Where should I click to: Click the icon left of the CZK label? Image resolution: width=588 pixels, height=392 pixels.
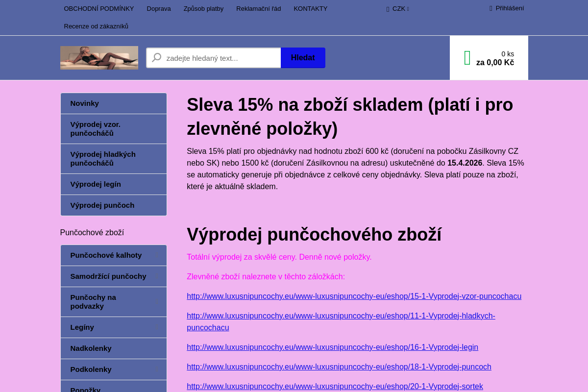click(388, 9)
